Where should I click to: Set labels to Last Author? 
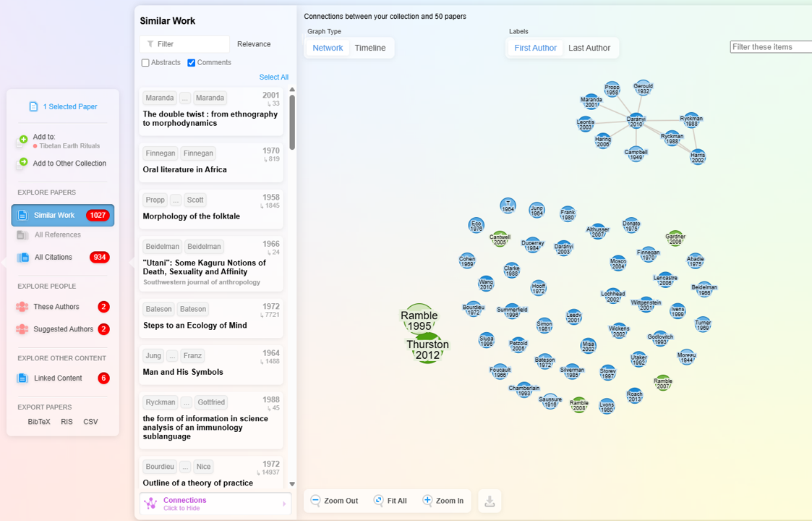(589, 48)
